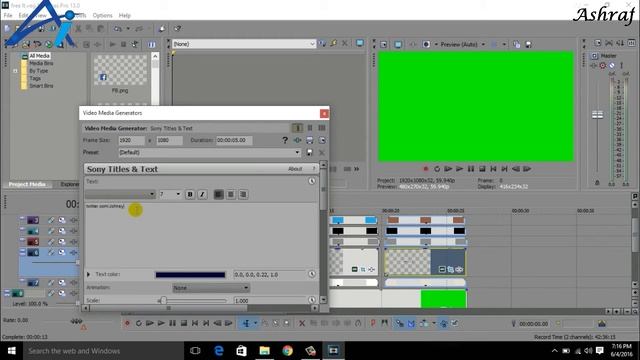Click Play in the main transport bar

[x=161, y=323]
